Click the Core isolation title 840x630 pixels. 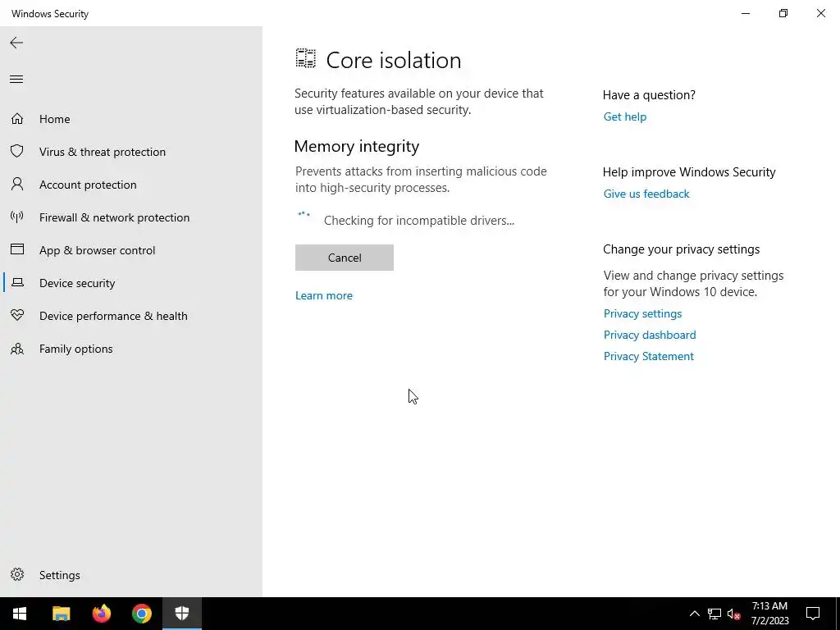394,60
